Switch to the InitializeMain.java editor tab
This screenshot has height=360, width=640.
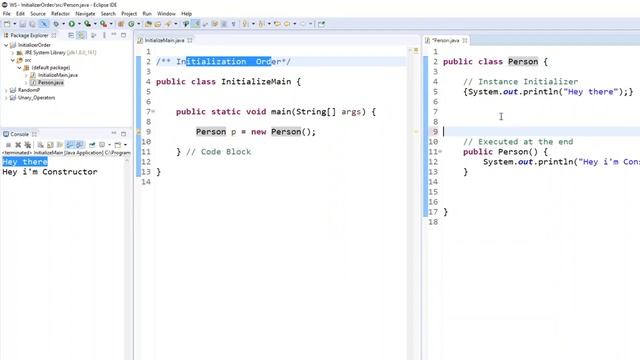[164, 40]
